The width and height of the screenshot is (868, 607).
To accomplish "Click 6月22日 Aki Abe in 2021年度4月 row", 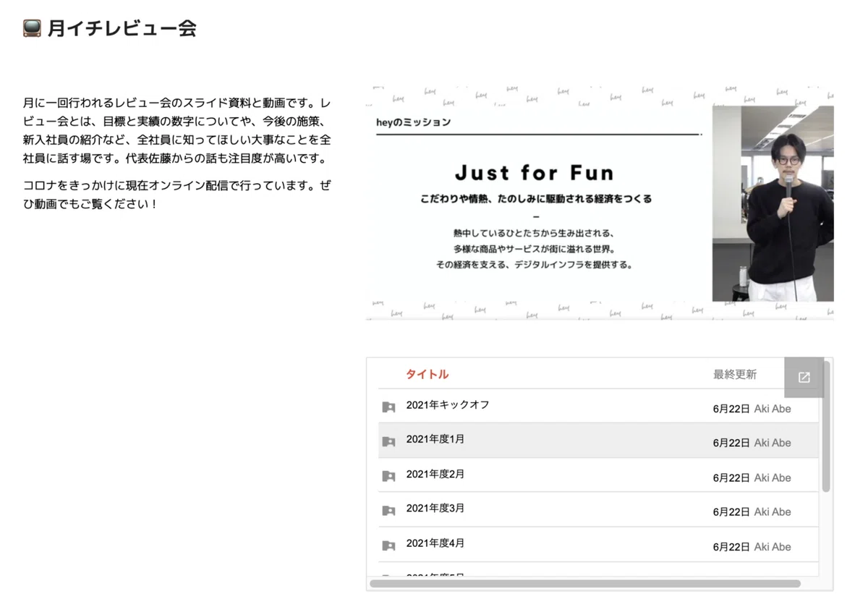I will [x=752, y=547].
